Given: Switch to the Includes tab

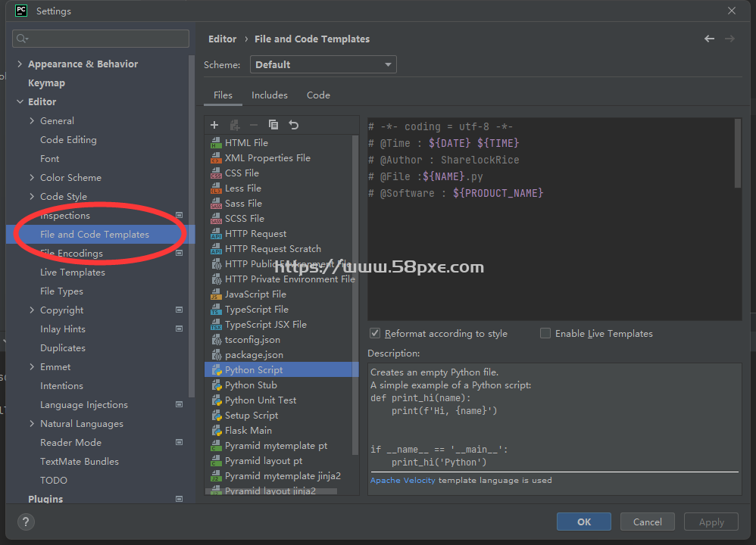Looking at the screenshot, I should pyautogui.click(x=270, y=95).
